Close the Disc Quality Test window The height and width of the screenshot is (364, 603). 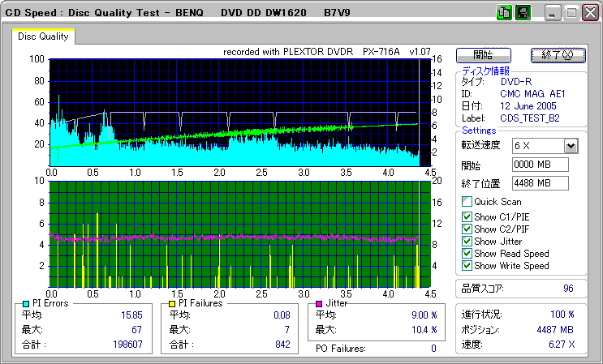tap(590, 13)
